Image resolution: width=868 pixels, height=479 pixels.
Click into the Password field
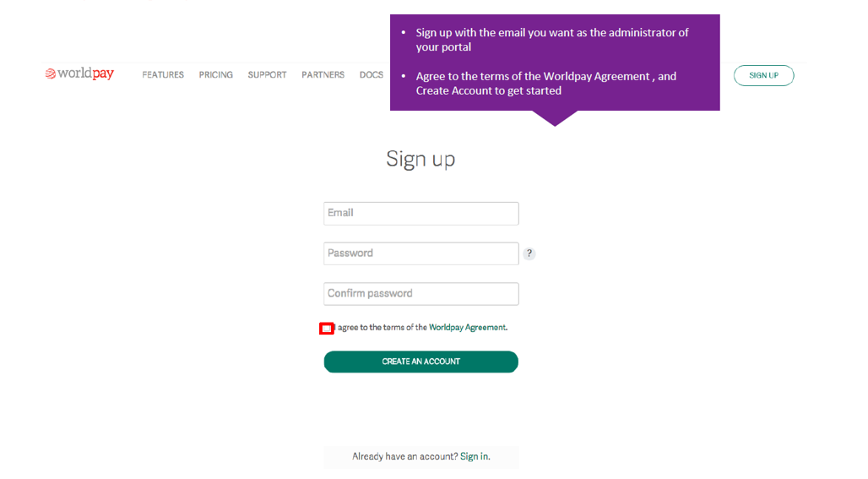421,253
